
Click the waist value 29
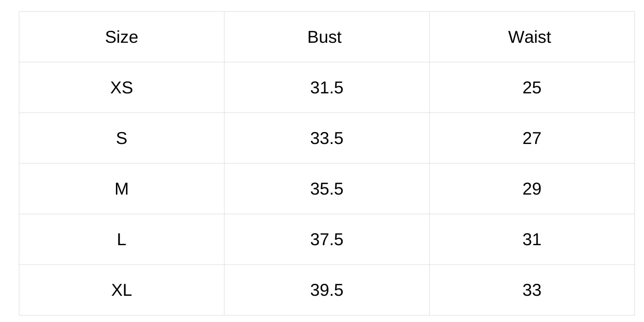click(532, 189)
